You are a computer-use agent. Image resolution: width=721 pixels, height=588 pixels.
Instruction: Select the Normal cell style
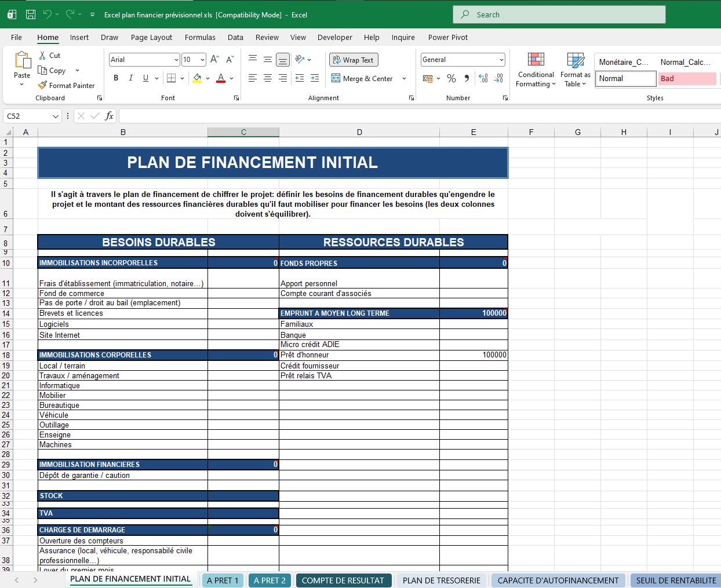625,79
